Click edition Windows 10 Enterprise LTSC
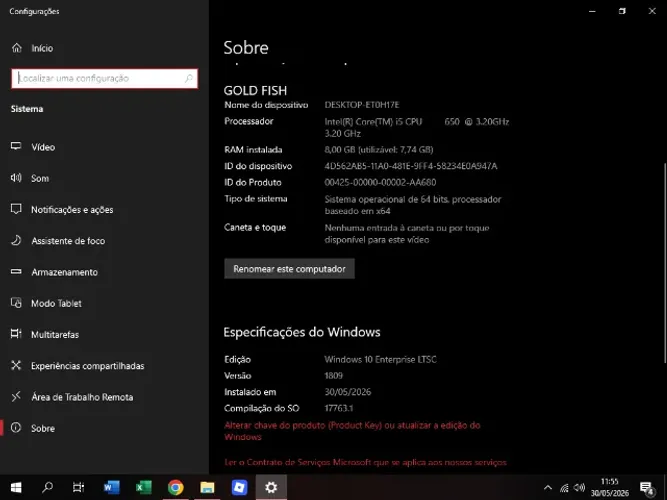Image resolution: width=667 pixels, height=500 pixels. coord(380,360)
